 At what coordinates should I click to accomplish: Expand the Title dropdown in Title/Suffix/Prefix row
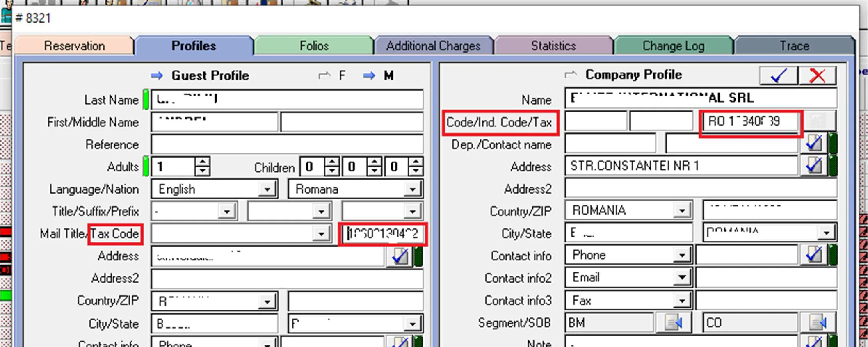pos(226,212)
